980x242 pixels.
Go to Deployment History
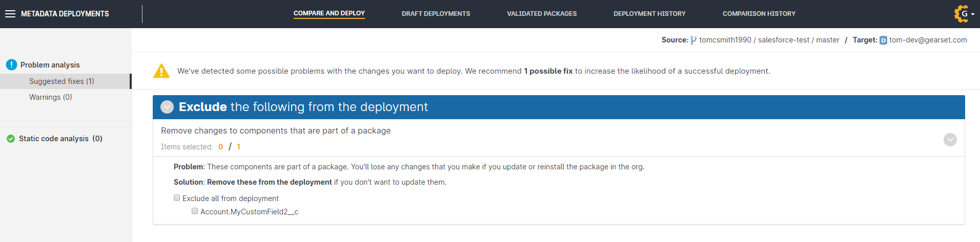pyautogui.click(x=649, y=14)
